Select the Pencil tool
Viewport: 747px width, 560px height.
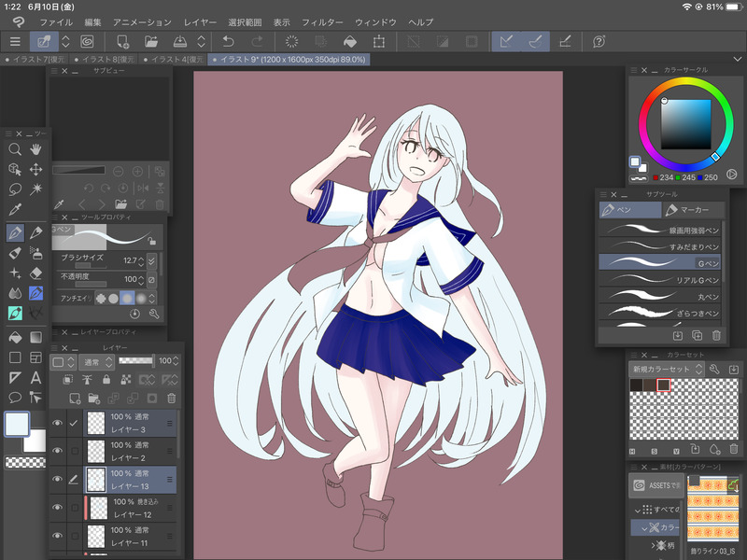(x=35, y=232)
